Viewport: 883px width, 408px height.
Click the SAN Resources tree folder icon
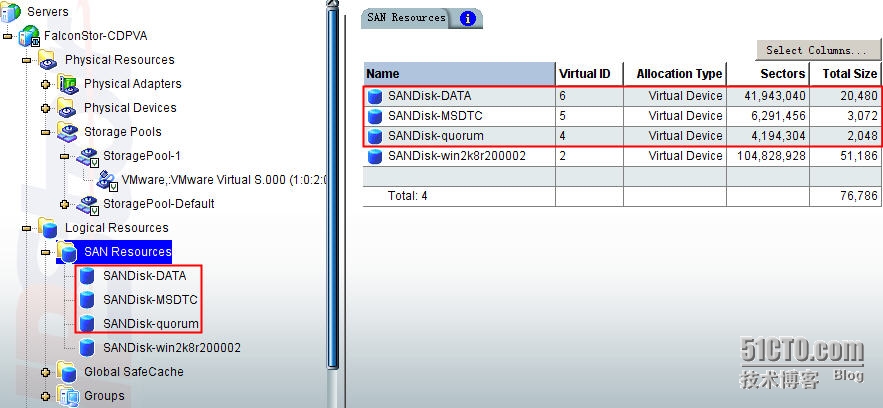tap(67, 252)
